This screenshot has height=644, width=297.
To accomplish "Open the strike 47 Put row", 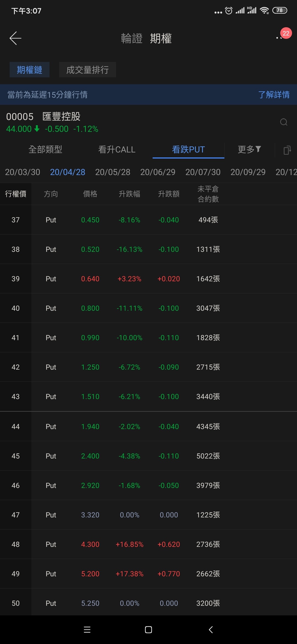I will coord(148,515).
